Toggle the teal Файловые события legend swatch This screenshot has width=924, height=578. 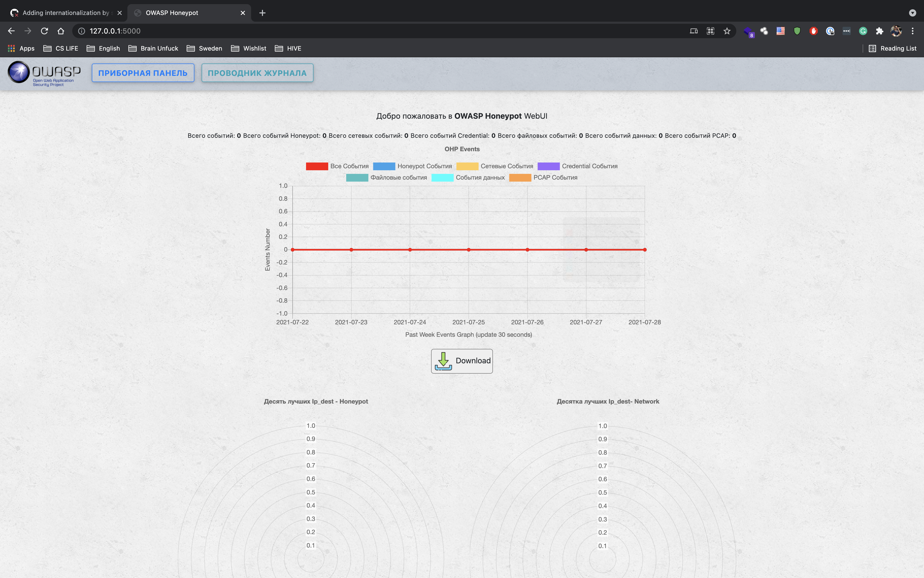(x=357, y=178)
